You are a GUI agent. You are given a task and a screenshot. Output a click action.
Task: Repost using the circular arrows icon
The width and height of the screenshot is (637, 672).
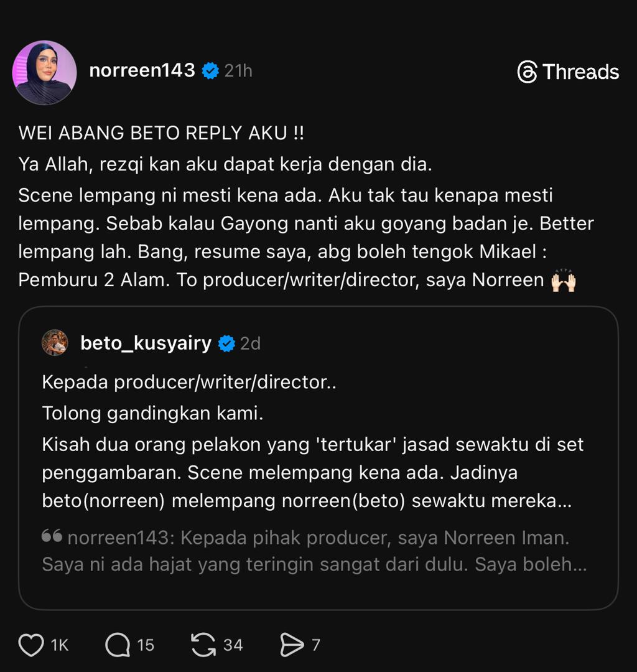203,645
